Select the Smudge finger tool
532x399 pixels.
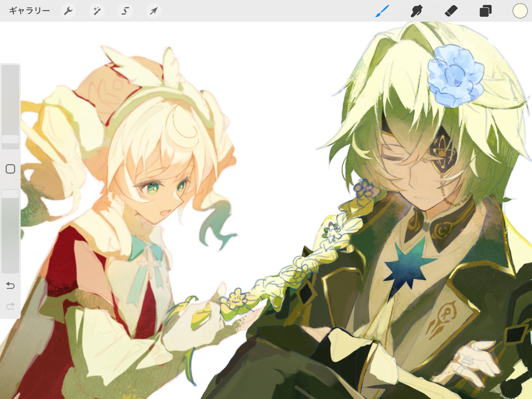coord(416,11)
